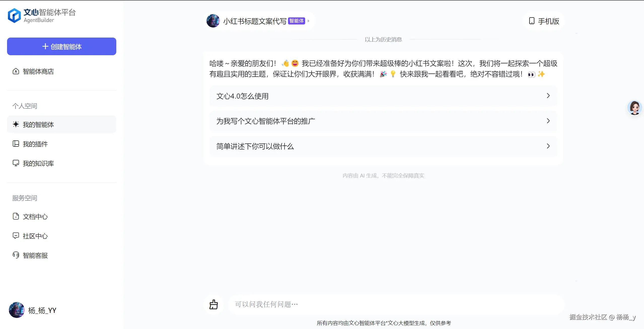Image resolution: width=644 pixels, height=329 pixels.
Task: Click the Wenxin AgentBuilder logo icon
Action: click(x=14, y=16)
